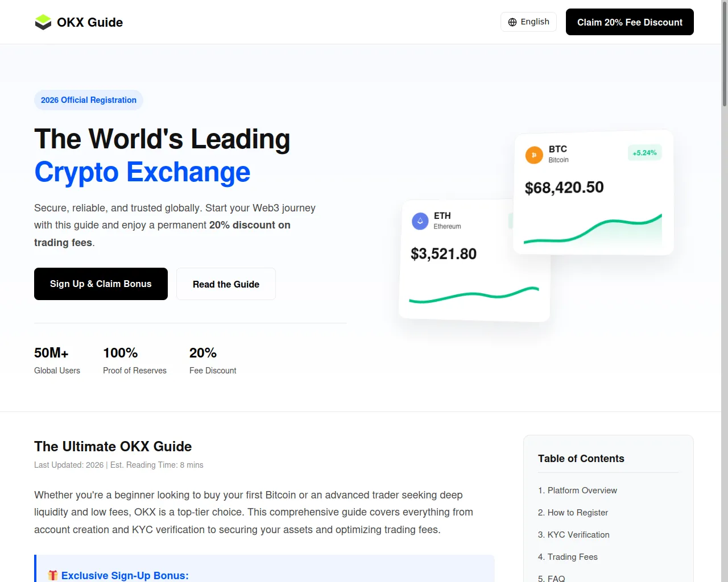The image size is (728, 582).
Task: Click the gift icon beside Exclusive Sign-Up Bonus
Action: (x=53, y=575)
